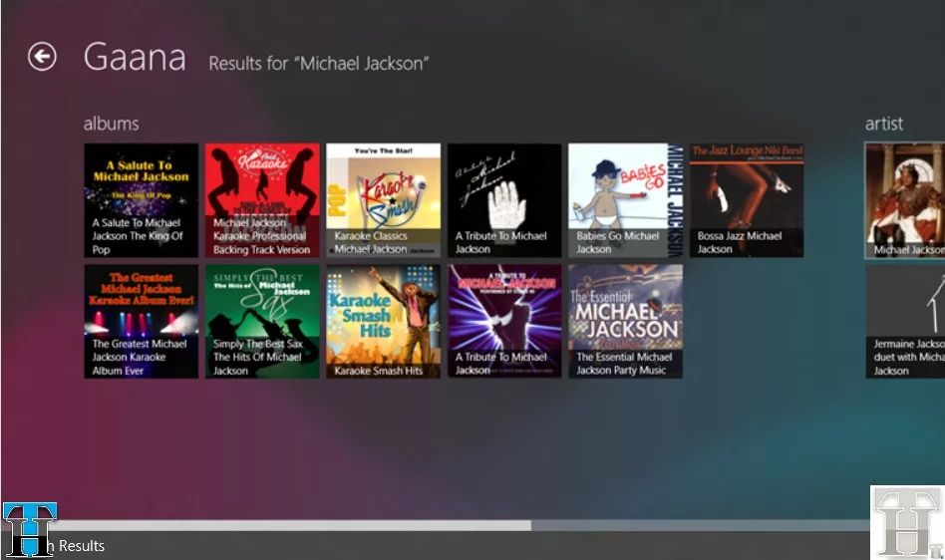This screenshot has height=560, width=945.
Task: Open Michael Jackson Karaoke Professional Backing Track album
Action: 262,200
